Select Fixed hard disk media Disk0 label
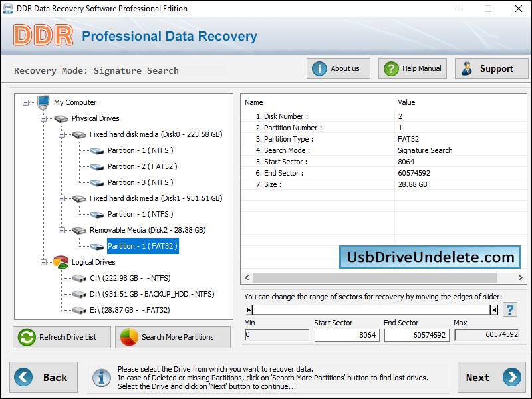This screenshot has height=399, width=532. click(x=156, y=134)
